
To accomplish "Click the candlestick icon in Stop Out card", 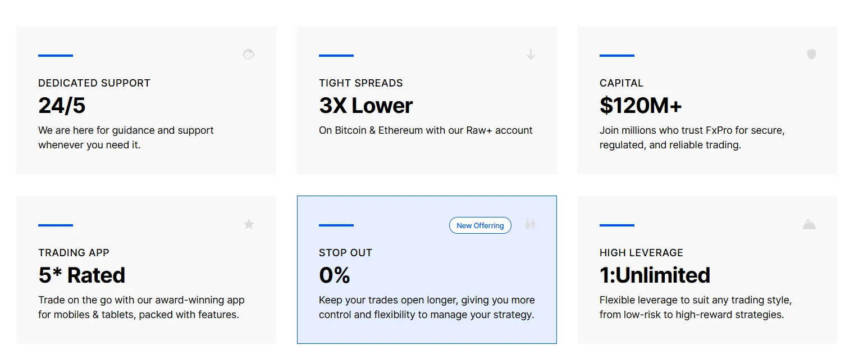I will coord(531,224).
